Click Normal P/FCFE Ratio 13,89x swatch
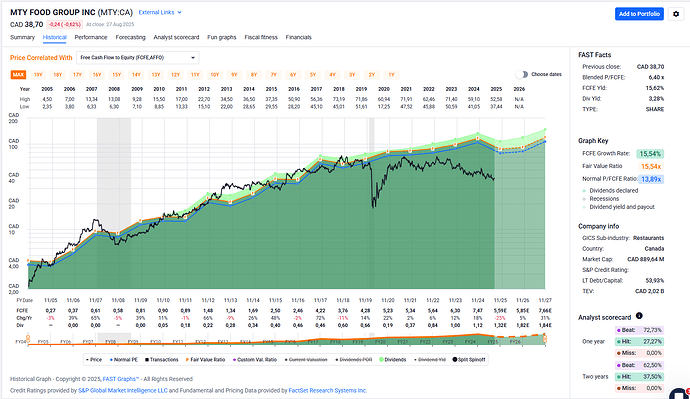 [651, 179]
